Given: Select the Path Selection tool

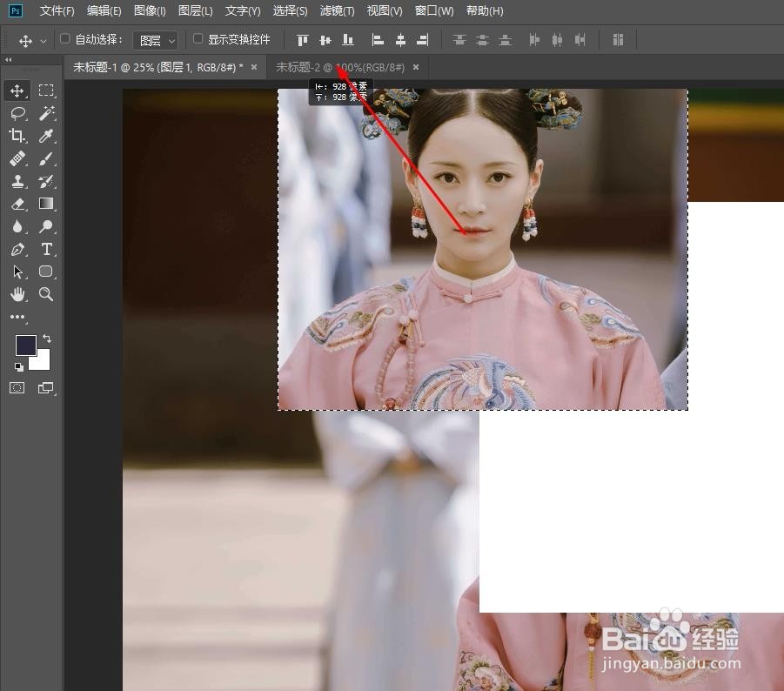Looking at the screenshot, I should [17, 272].
